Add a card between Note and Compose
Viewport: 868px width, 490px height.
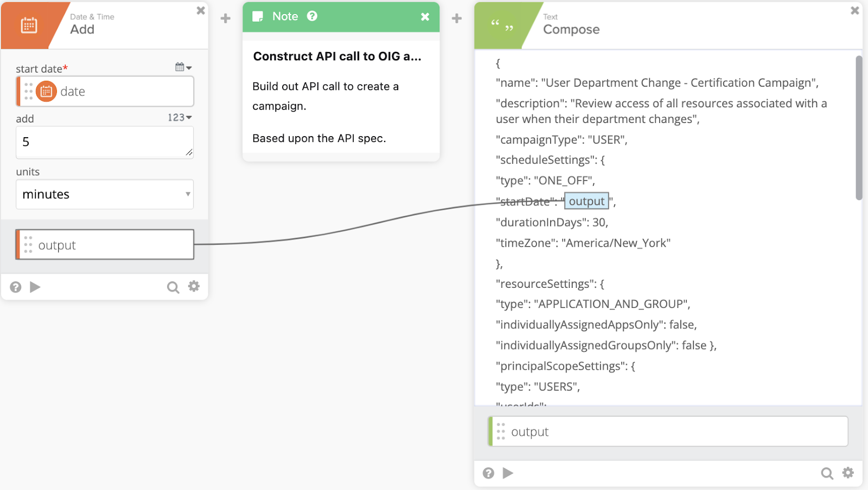457,18
